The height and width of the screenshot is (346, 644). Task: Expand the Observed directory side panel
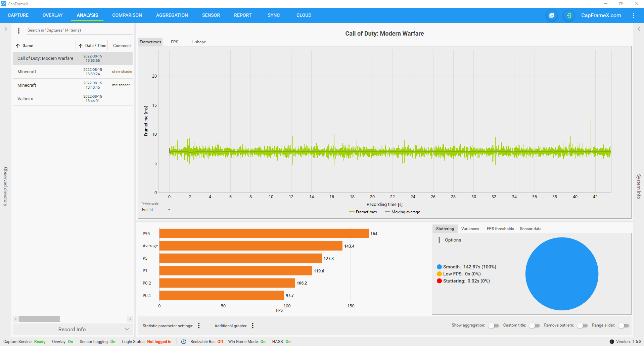tap(6, 29)
